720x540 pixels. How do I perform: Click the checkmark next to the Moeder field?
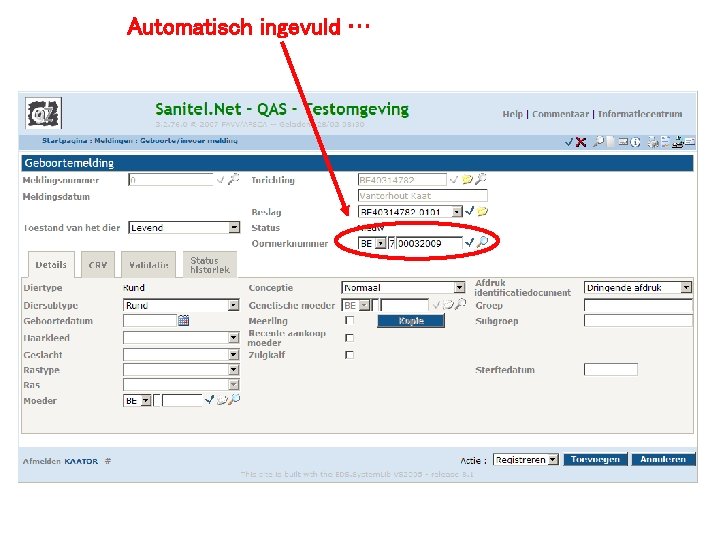click(x=209, y=399)
